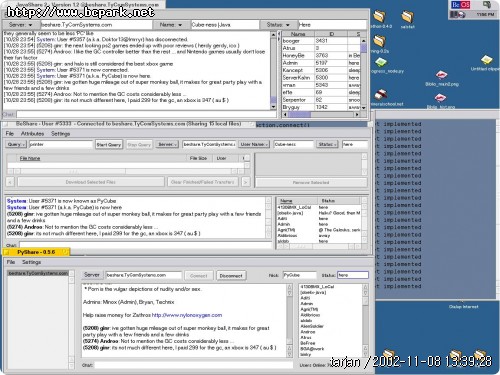Open PyShare File menu
The width and height of the screenshot is (500, 375).
pos(11,262)
